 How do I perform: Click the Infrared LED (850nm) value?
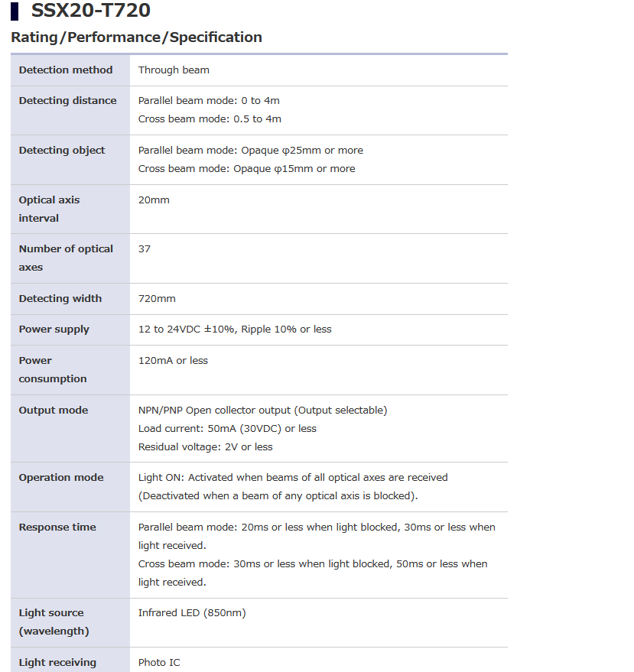(192, 613)
